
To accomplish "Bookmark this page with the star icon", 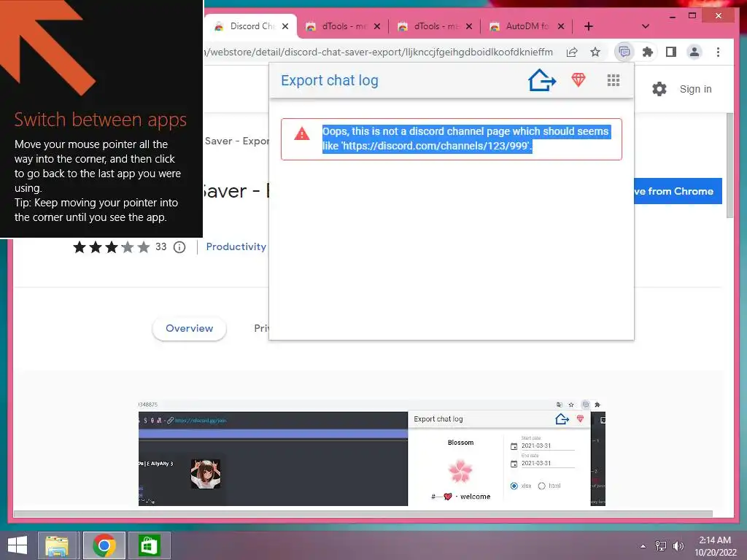I will pos(595,52).
